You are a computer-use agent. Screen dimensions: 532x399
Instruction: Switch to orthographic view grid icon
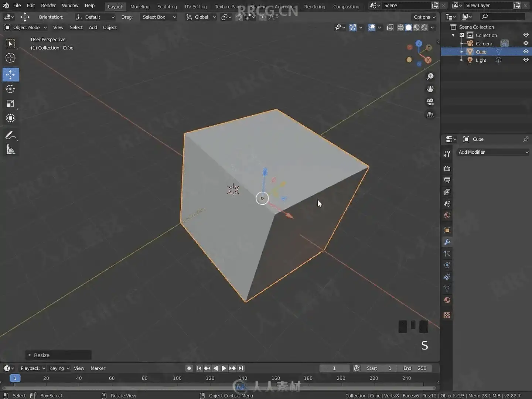point(430,115)
